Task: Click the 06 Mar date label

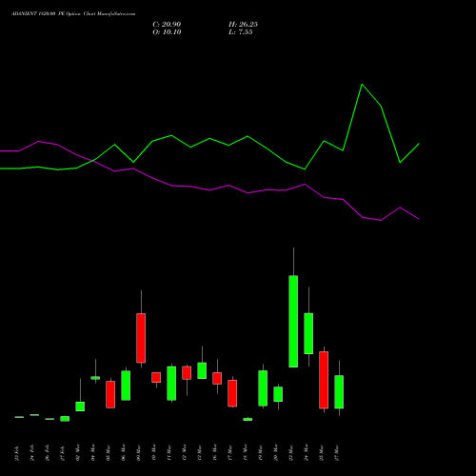Action: pyautogui.click(x=124, y=453)
